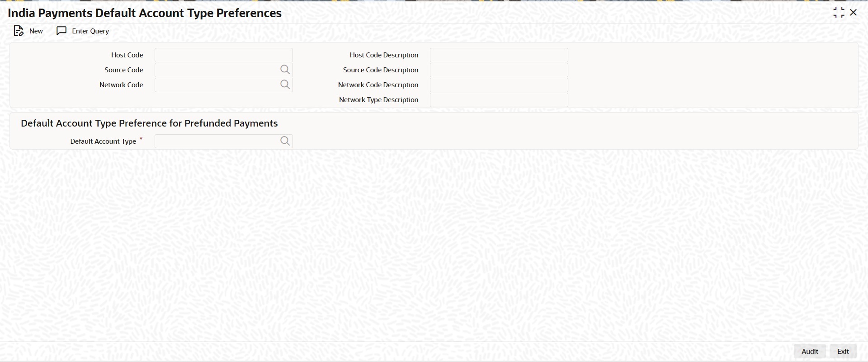Click the Audit button

[x=810, y=351]
